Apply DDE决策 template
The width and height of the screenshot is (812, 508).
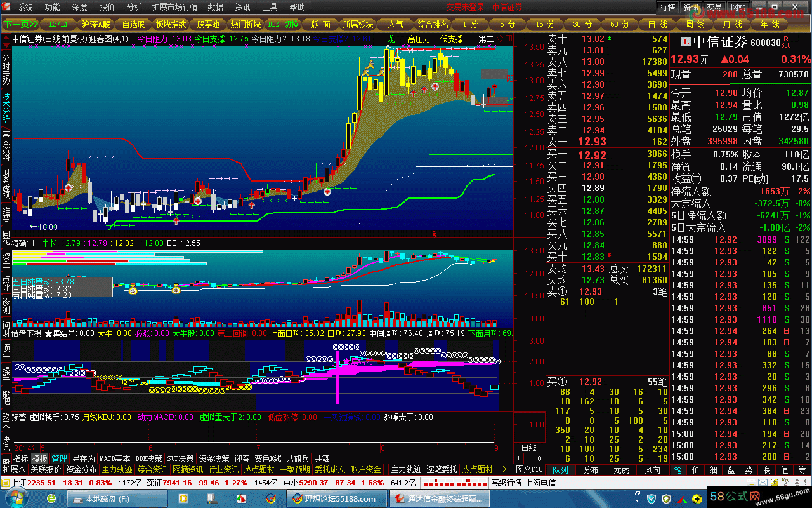pos(149,458)
